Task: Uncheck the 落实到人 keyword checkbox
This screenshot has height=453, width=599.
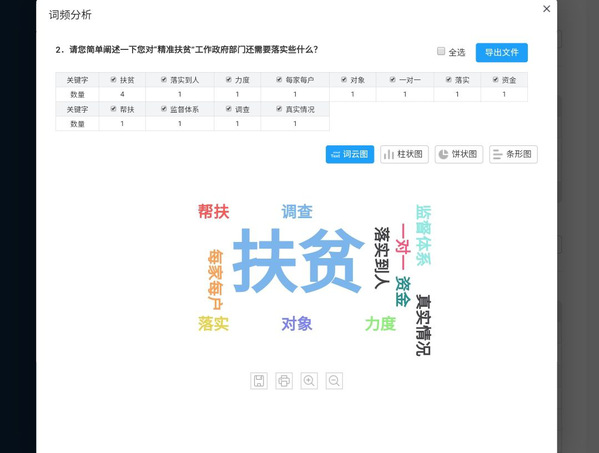Action: coord(164,79)
